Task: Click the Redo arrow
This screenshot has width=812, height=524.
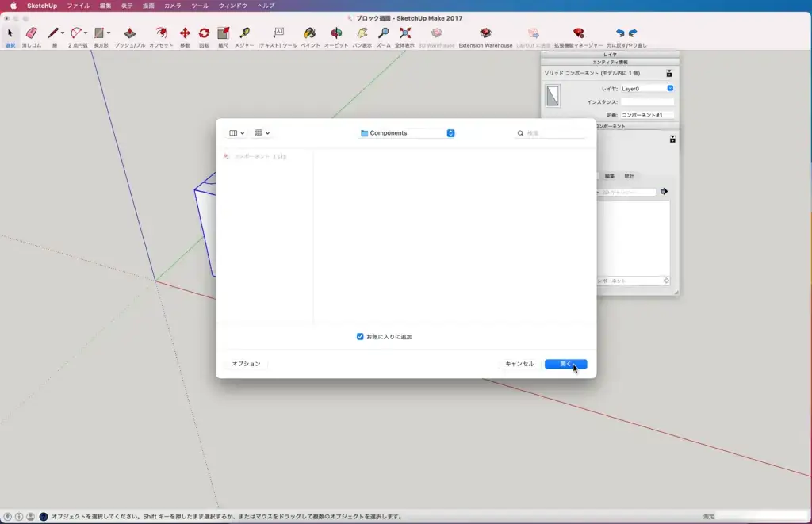Action: pos(633,33)
